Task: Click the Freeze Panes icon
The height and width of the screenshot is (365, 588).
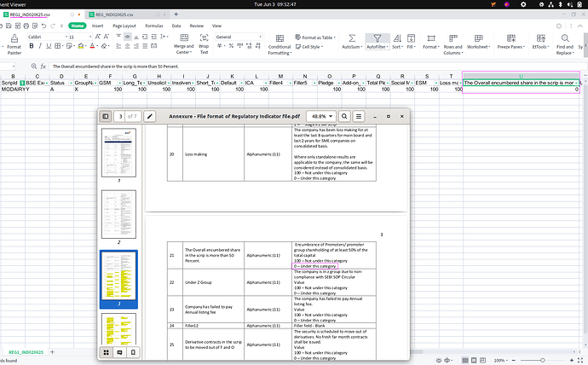Action: click(x=510, y=40)
